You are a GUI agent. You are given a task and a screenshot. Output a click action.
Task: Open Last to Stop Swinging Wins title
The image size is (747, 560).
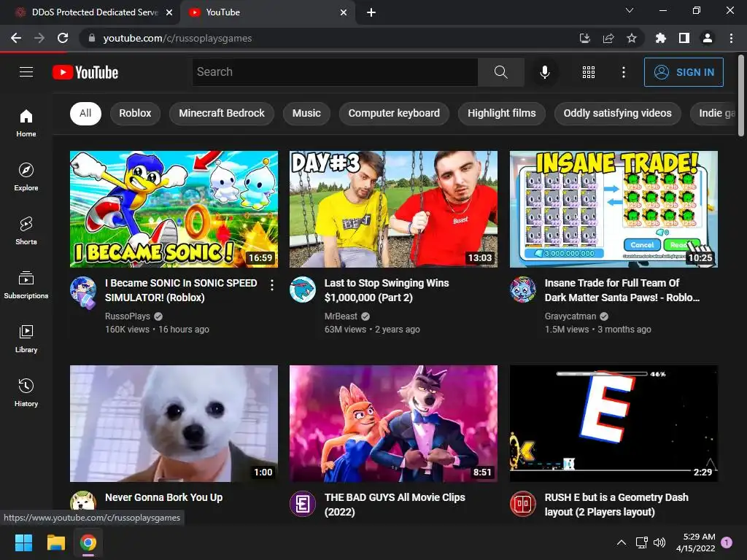[x=387, y=290]
